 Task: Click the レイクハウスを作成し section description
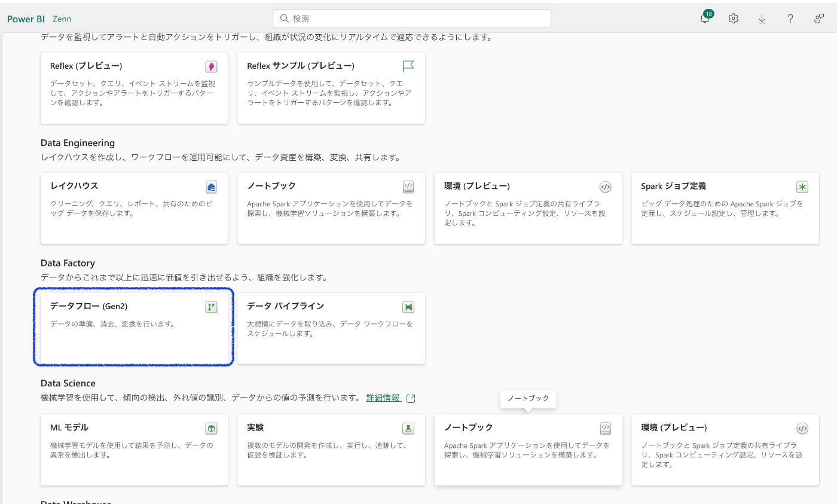[221, 157]
